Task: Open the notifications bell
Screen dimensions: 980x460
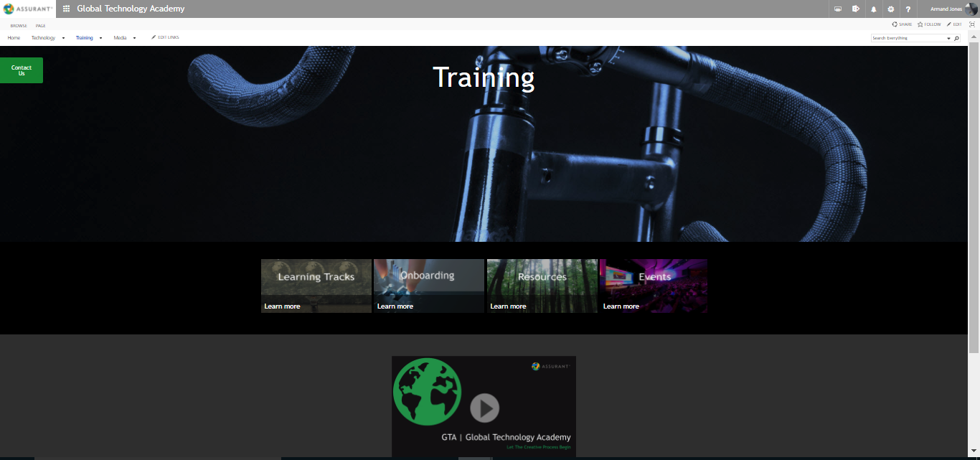Action: 874,9
